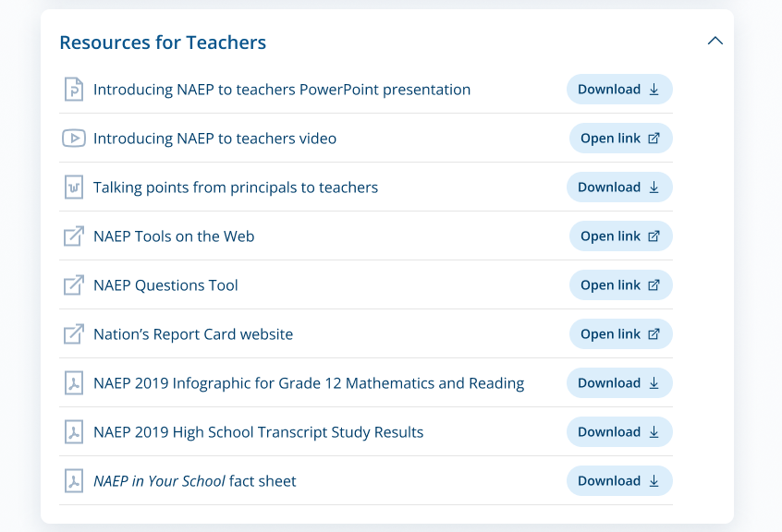782x532 pixels.
Task: Download NAEP 2019 Infographic for Grade 12
Action: 619,383
